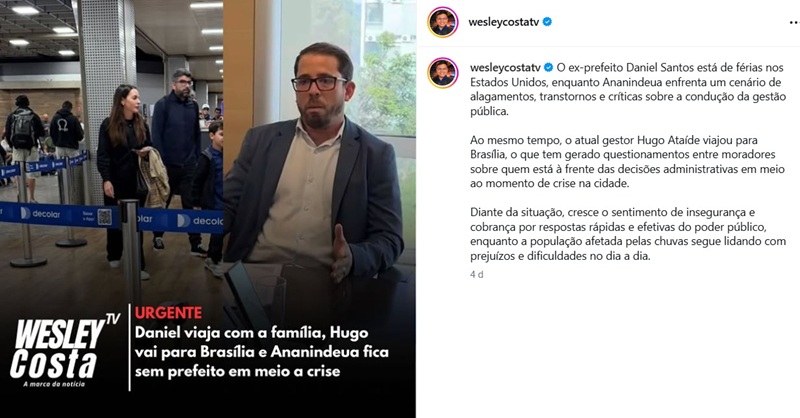Click the red URGENTE label in the image
Image resolution: width=800 pixels, height=418 pixels.
coord(168,313)
